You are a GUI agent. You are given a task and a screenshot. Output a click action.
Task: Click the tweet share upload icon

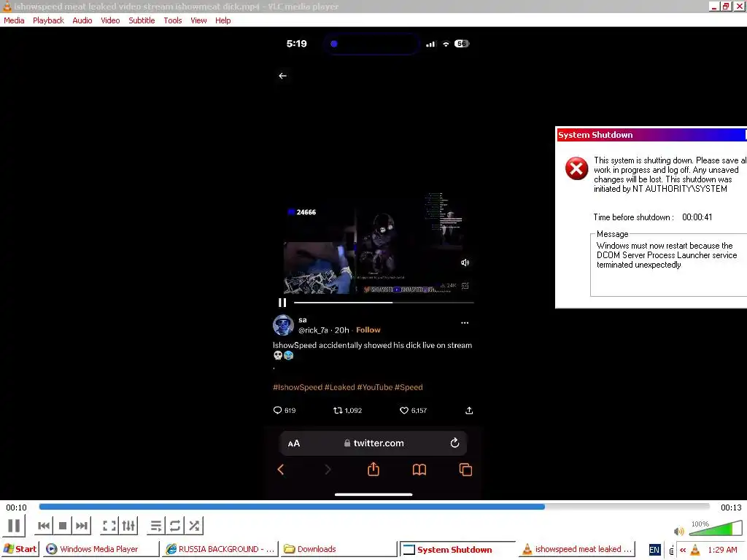[469, 410]
